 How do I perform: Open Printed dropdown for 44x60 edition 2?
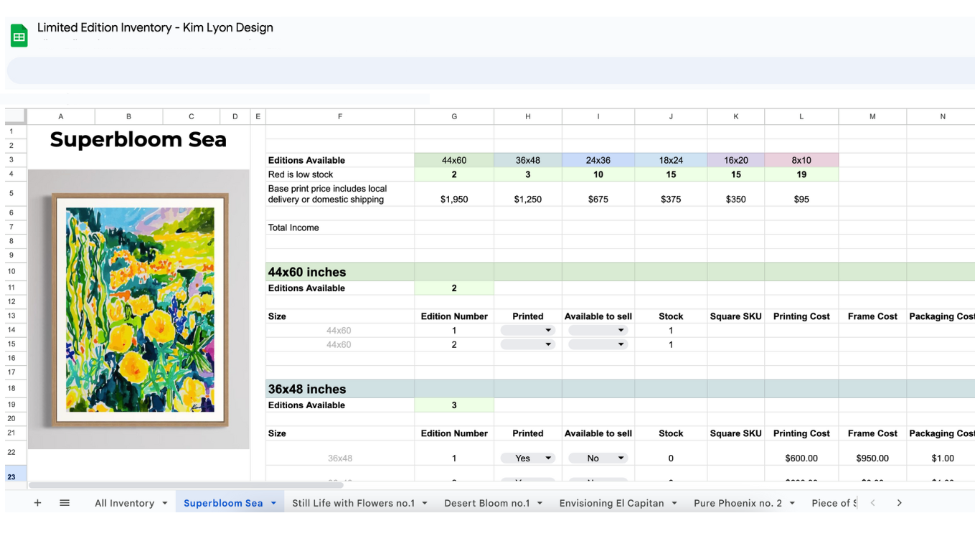[x=528, y=344]
